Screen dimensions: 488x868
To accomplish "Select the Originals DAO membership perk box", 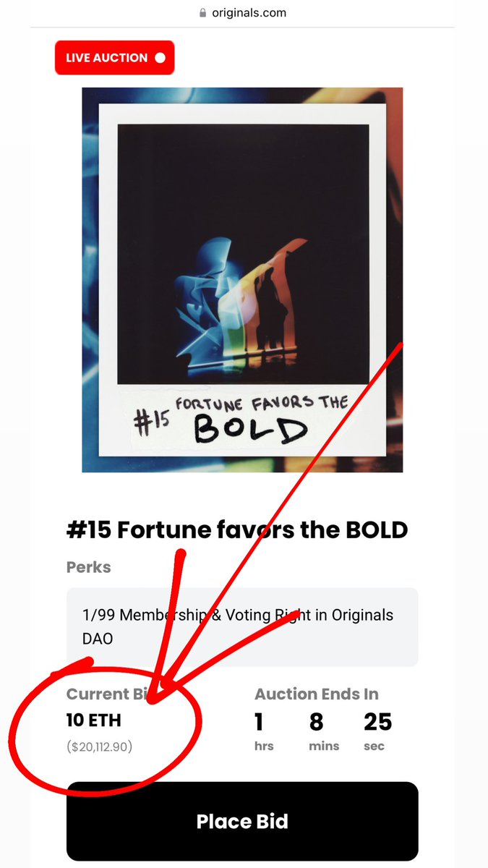I will coord(242,627).
